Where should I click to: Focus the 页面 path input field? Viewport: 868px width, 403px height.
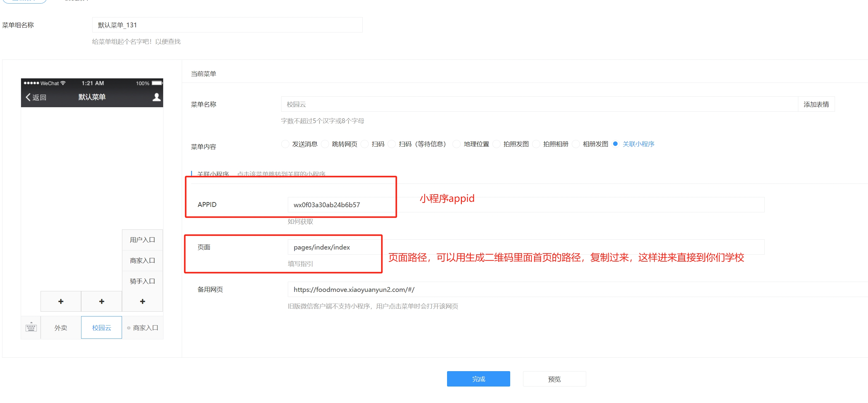pyautogui.click(x=526, y=247)
